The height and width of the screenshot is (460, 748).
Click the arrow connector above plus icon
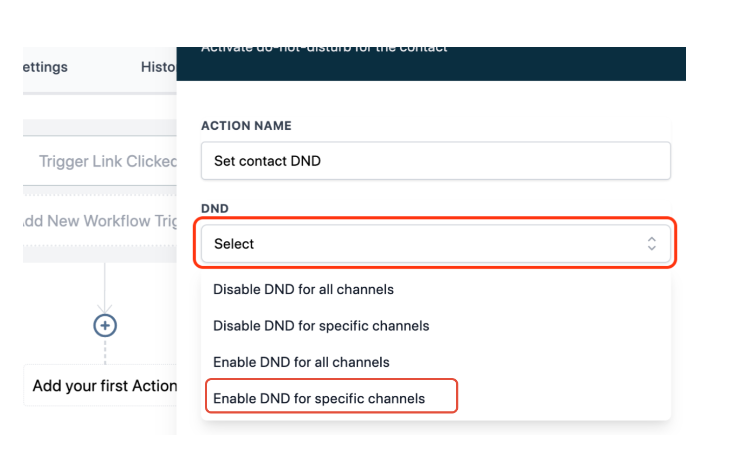105,302
